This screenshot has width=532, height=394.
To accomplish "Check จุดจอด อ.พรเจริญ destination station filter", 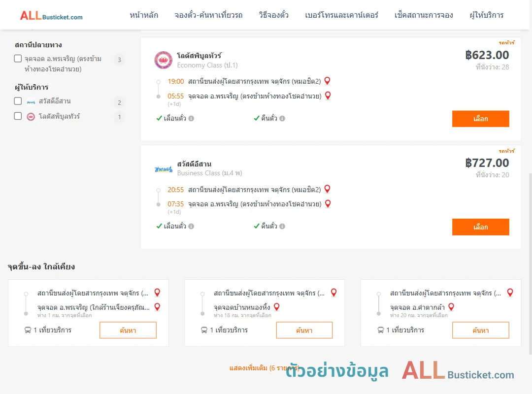I will coord(18,59).
